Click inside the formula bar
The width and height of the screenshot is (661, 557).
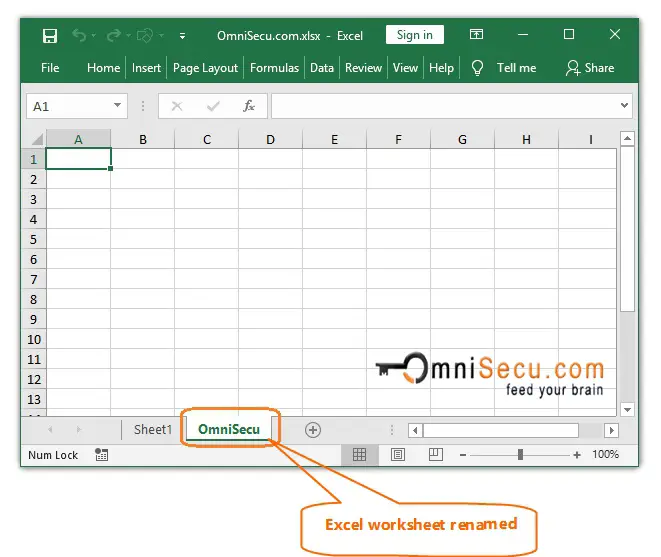click(x=445, y=106)
